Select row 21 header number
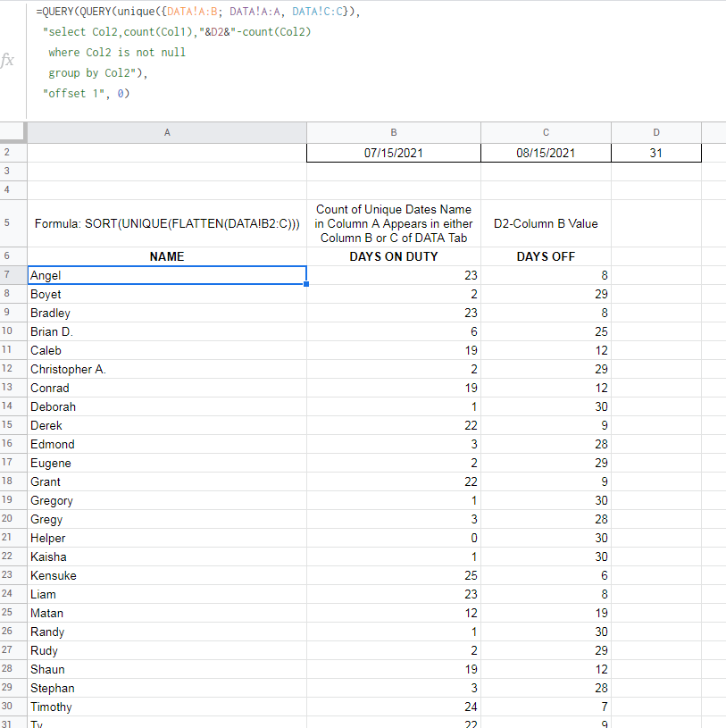Viewport: 726px width, 728px height. 7,538
